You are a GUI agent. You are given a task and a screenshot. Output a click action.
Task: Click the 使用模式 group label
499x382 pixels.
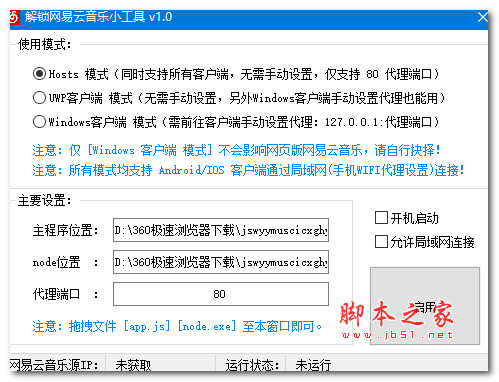point(45,44)
